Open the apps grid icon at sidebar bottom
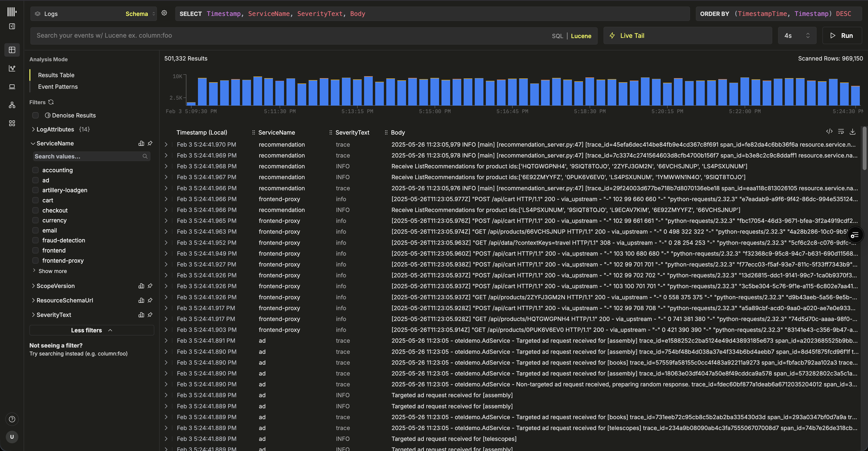The width and height of the screenshot is (868, 451). [12, 123]
